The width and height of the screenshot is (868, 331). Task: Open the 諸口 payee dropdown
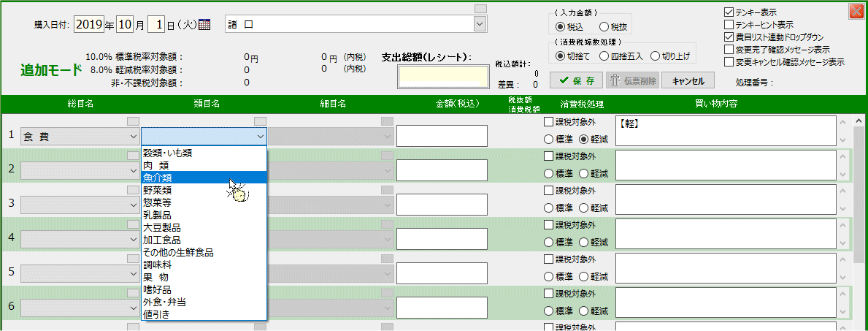click(480, 24)
